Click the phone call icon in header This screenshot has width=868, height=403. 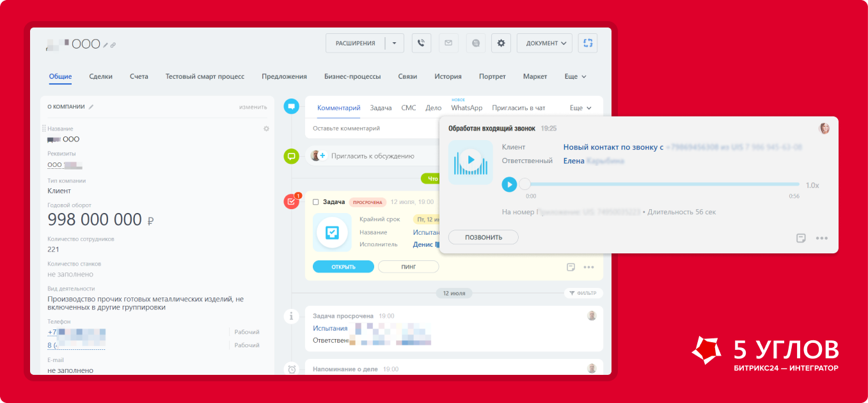click(x=421, y=43)
